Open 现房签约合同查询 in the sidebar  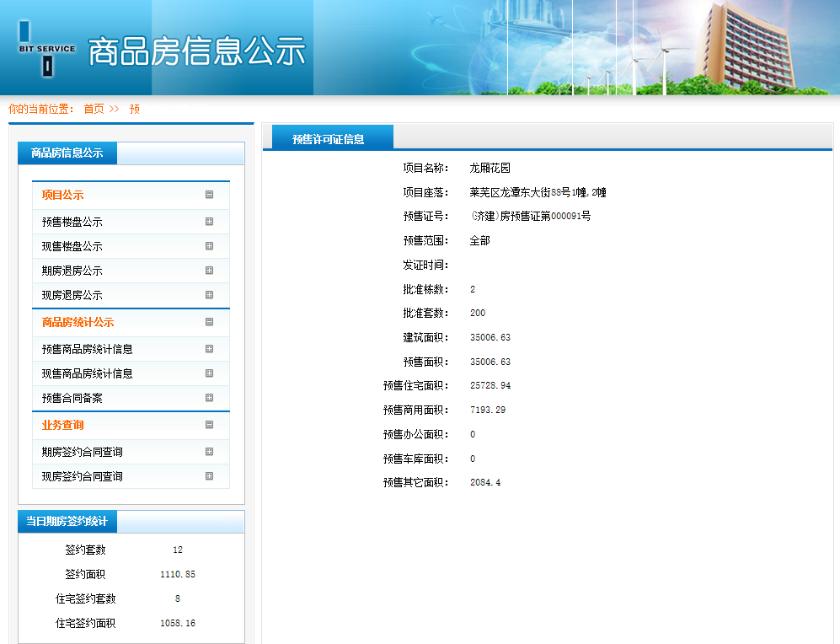[x=82, y=476]
